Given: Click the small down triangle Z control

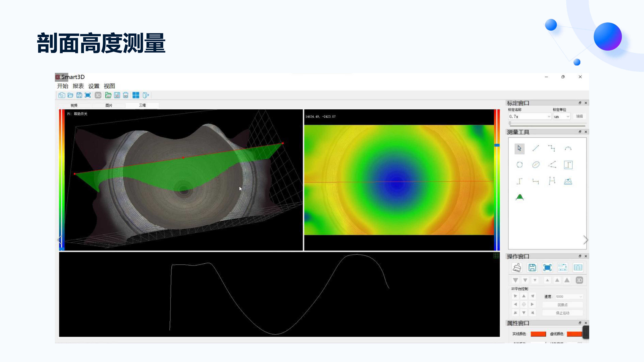Looking at the screenshot, I should tap(535, 280).
